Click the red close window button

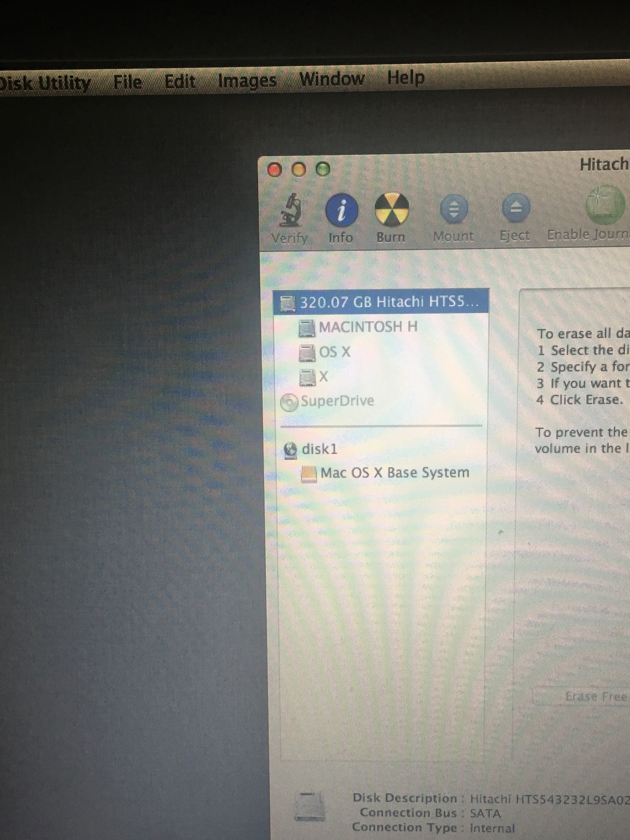pyautogui.click(x=275, y=169)
